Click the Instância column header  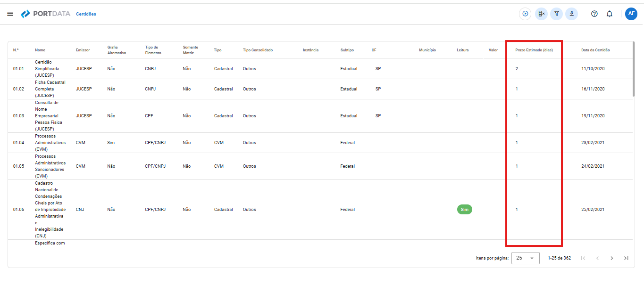[x=310, y=50]
